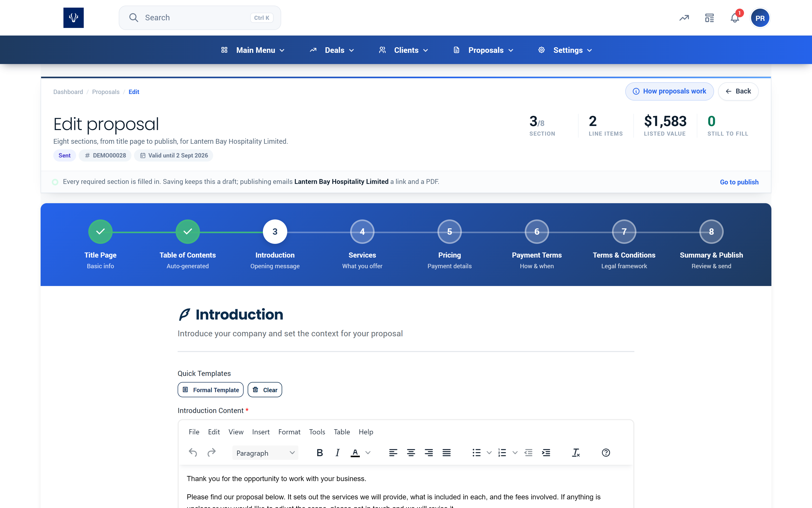Viewport: 812px width, 508px height.
Task: Align text right
Action: point(429,453)
